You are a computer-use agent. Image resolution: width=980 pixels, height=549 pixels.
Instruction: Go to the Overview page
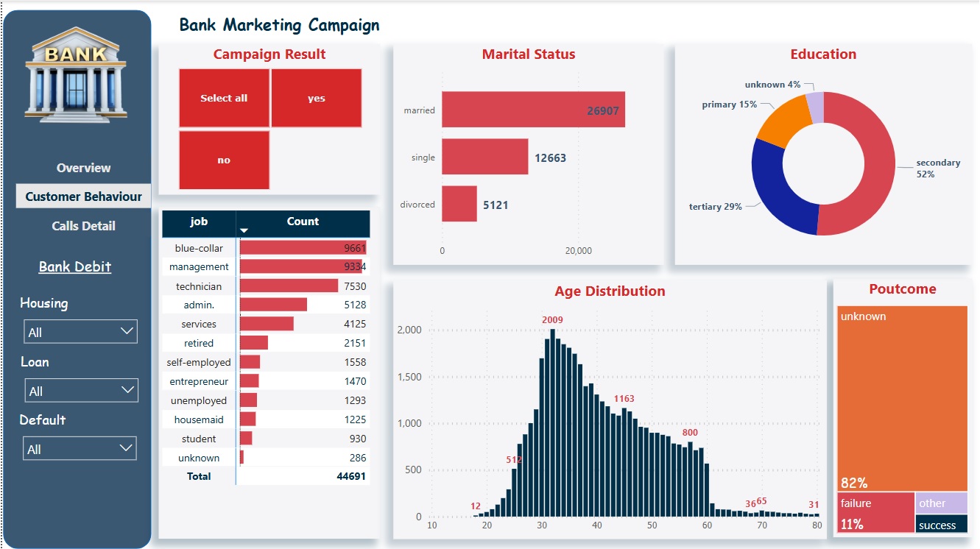coord(83,168)
